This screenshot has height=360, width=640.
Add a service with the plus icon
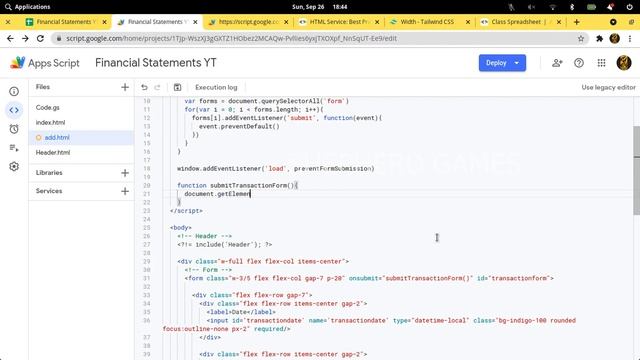pos(125,191)
